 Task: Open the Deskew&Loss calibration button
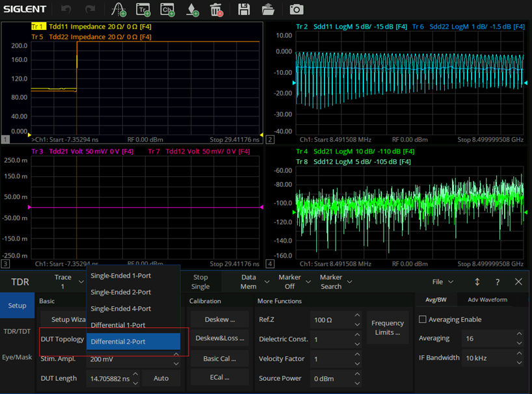[x=220, y=338]
